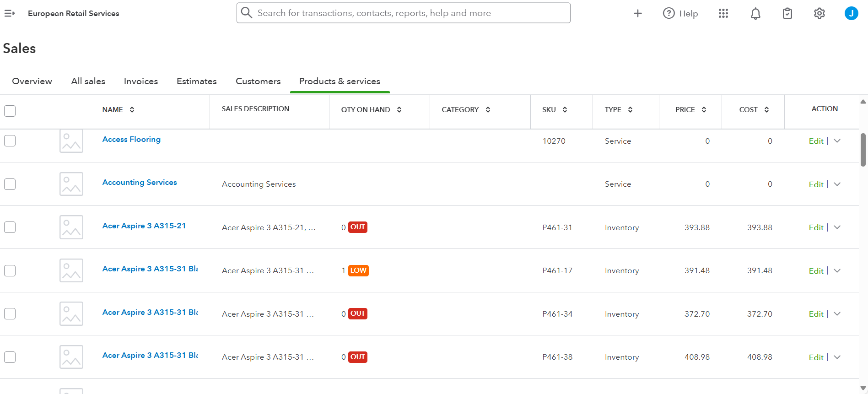This screenshot has height=394, width=868.
Task: Expand the action dropdown for SKU P461-38
Action: [837, 357]
